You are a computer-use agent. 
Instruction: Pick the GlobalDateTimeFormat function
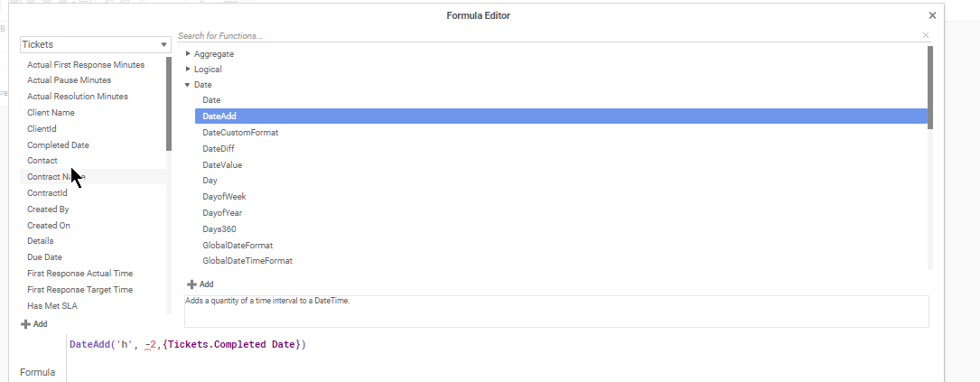coord(247,261)
